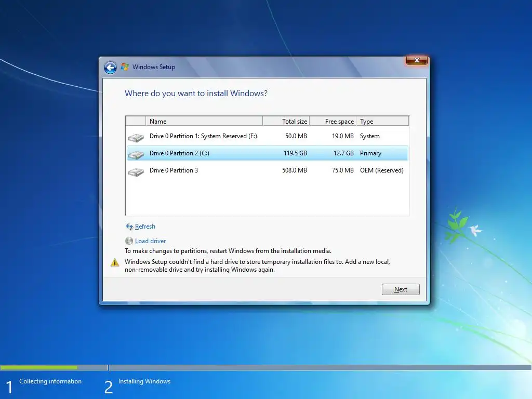
Task: Click the Windows Setup title text
Action: pyautogui.click(x=154, y=67)
